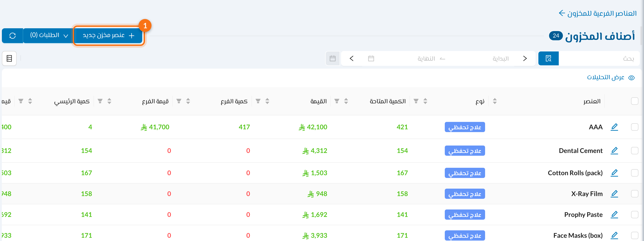Image resolution: width=644 pixels, height=241 pixels.
Task: Edit the Face Masks (box) pencil icon
Action: point(614,235)
